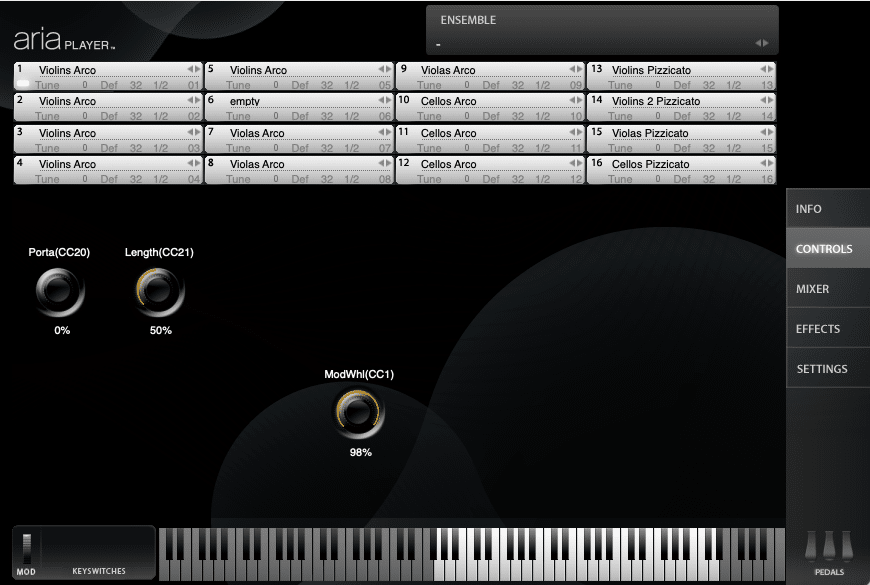870x585 pixels.
Task: Go to the Settings page
Action: pos(821,369)
